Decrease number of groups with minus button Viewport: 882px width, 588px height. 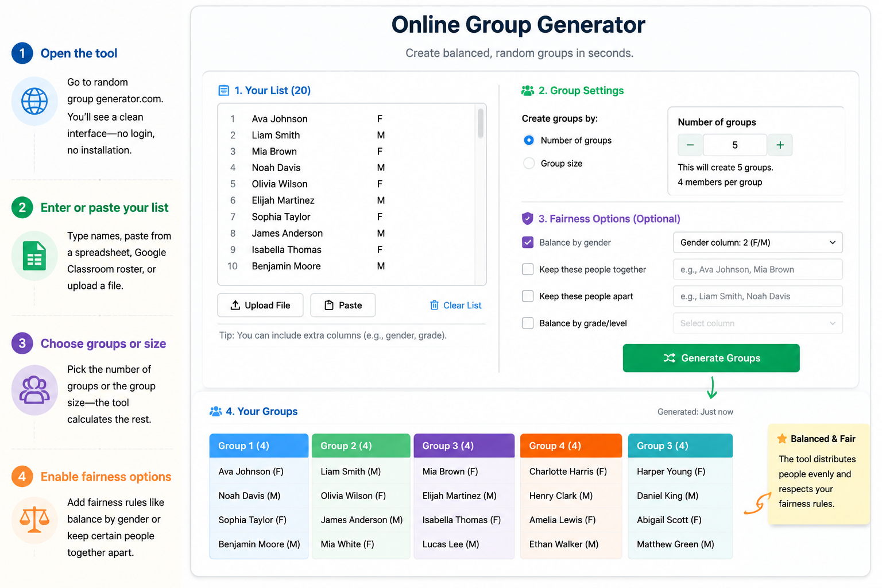690,145
